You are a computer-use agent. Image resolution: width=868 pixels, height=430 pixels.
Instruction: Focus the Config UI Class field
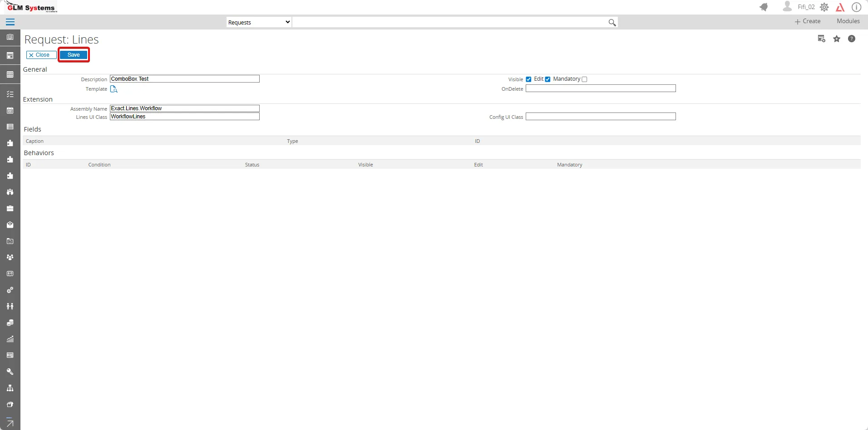pyautogui.click(x=601, y=117)
